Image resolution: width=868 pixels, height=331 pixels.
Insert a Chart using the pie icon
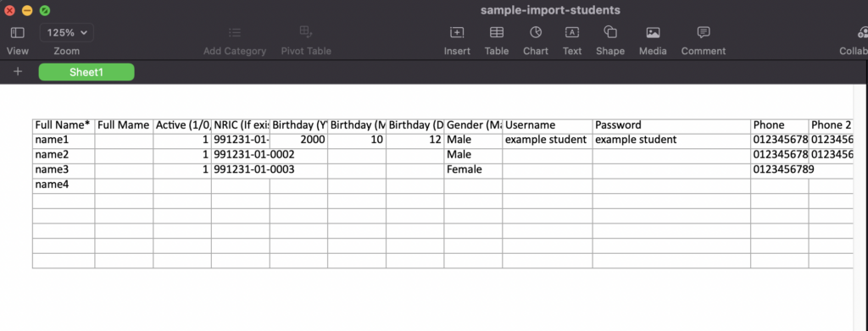pyautogui.click(x=536, y=33)
